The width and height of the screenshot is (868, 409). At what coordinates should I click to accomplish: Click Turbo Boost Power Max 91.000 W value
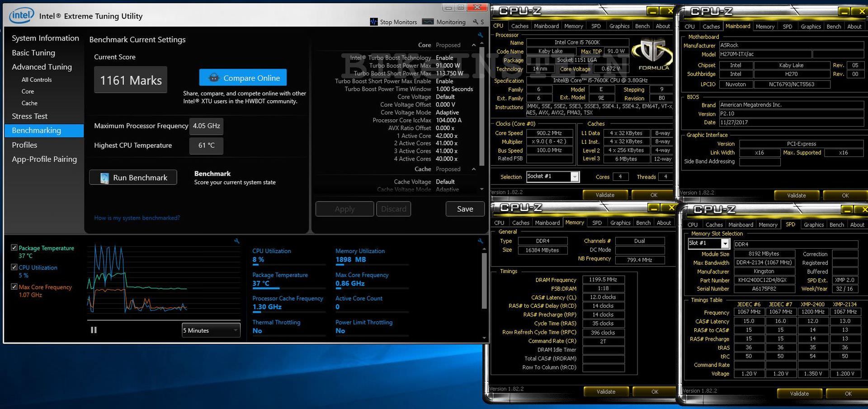(448, 66)
